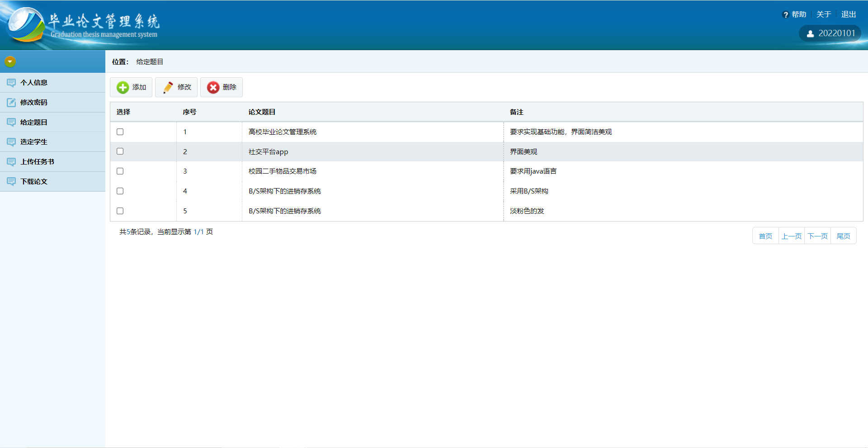Collapse sidebar with the yellow arrow icon
The height and width of the screenshot is (448, 868).
pos(10,61)
